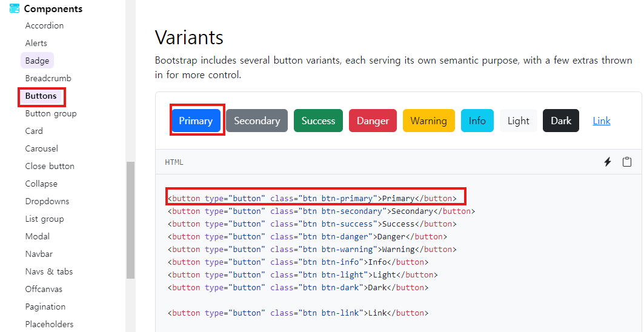The image size is (644, 332).
Task: Open List group page
Action: tap(44, 219)
